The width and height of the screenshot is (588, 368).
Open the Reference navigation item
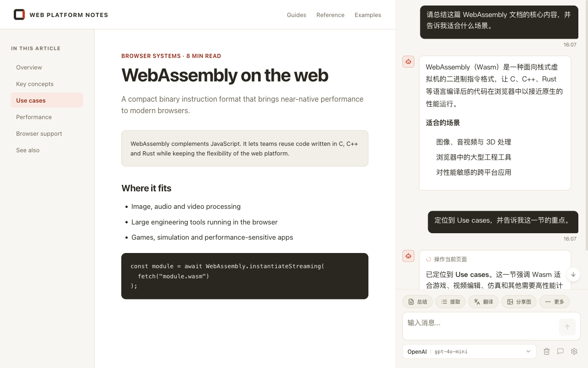tap(330, 15)
